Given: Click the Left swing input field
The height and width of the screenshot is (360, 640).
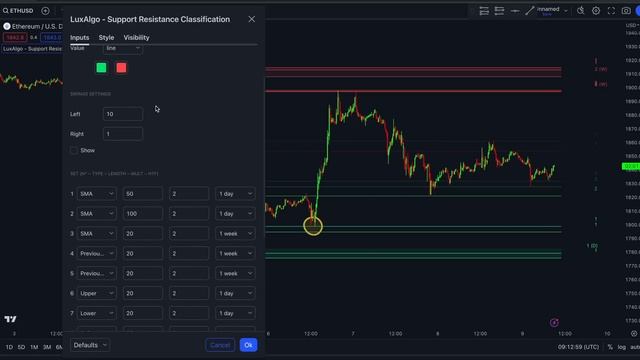Looking at the screenshot, I should pos(123,114).
